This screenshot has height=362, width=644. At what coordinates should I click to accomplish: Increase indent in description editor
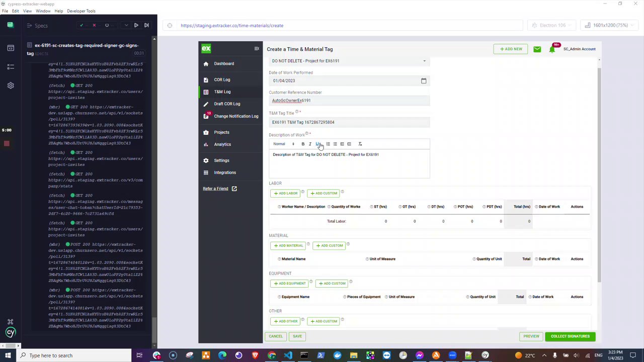pyautogui.click(x=349, y=144)
